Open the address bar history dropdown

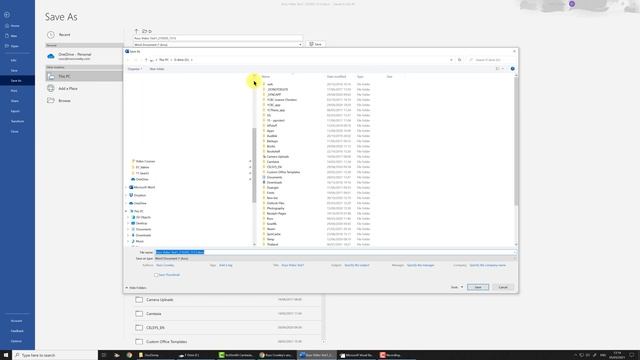451,60
